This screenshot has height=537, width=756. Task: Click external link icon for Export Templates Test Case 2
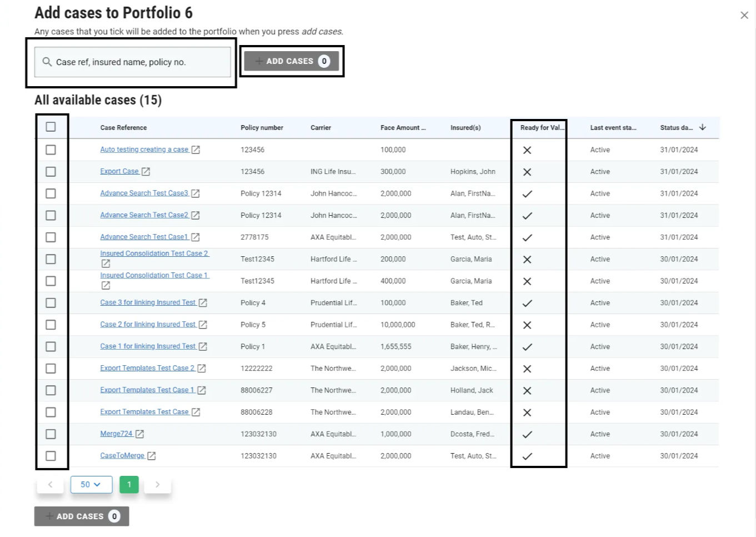point(202,369)
